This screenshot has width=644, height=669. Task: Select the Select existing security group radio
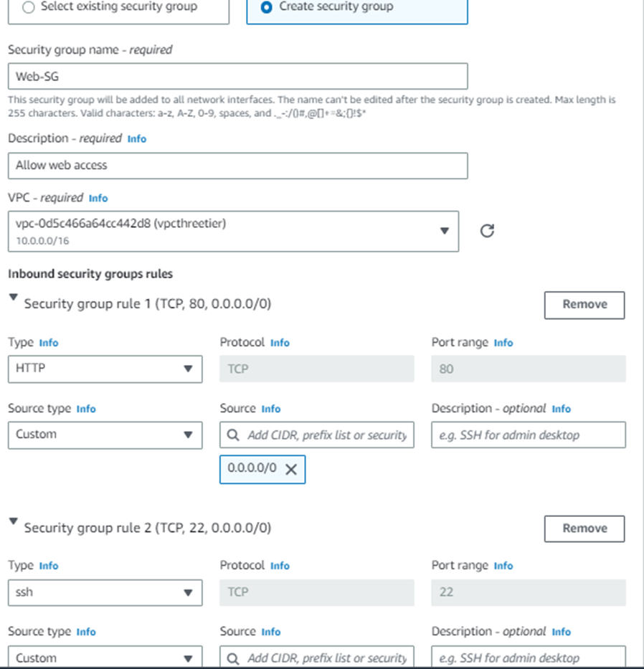coord(27,7)
